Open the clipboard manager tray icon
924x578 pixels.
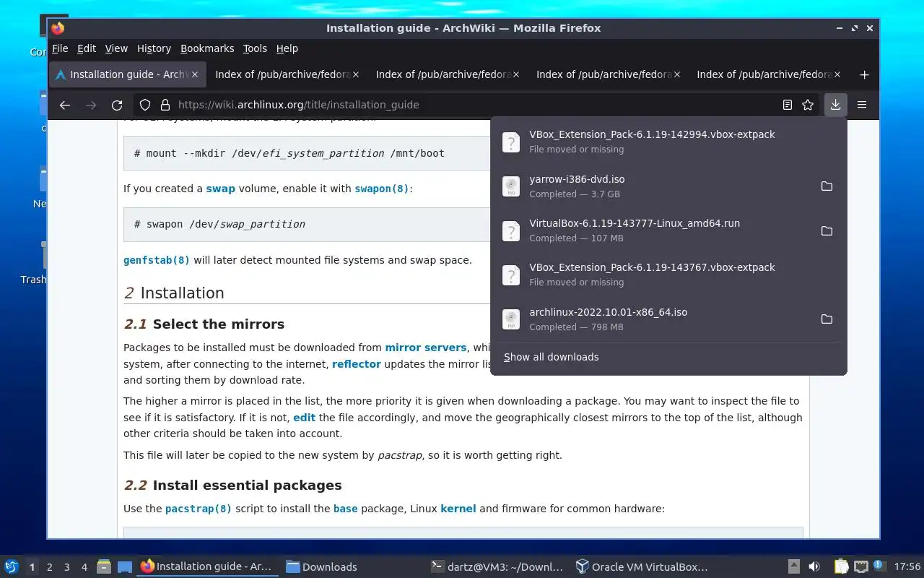[841, 566]
